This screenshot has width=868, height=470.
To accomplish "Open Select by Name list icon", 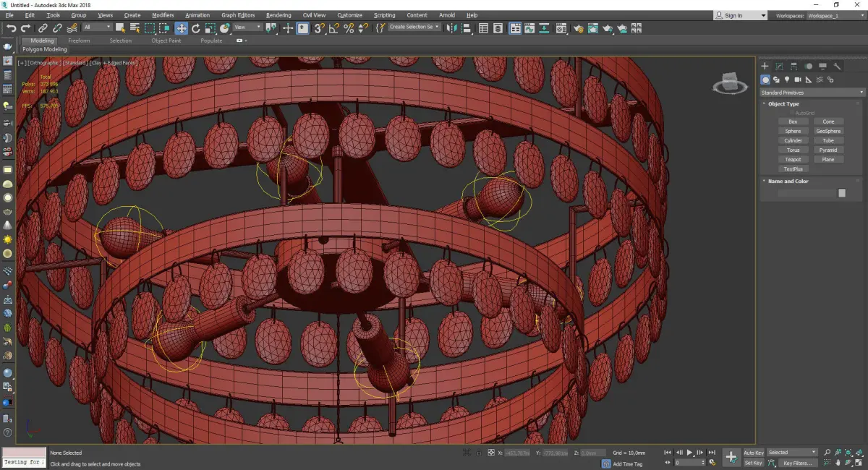I will tap(135, 28).
